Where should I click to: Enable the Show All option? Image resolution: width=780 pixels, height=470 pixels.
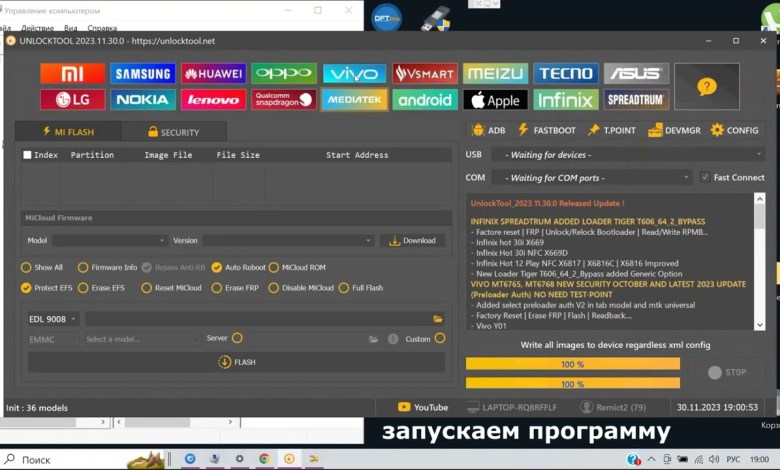(26, 268)
